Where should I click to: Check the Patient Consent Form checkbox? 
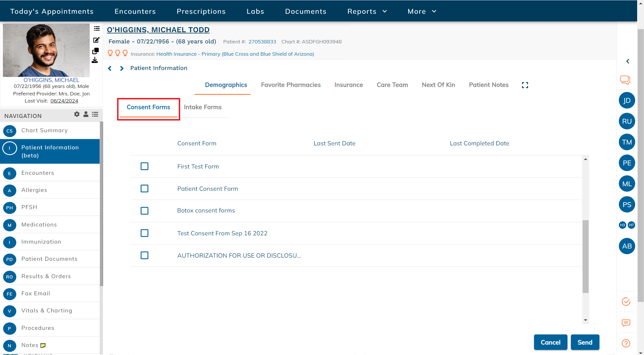(x=145, y=188)
